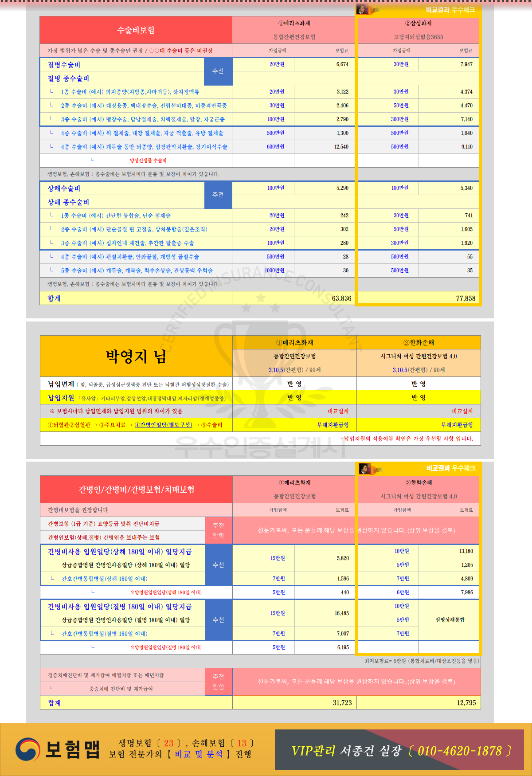532x776 pixels.
Task: Click the 간병비보험을 권장합니다 note
Action: click(78, 510)
